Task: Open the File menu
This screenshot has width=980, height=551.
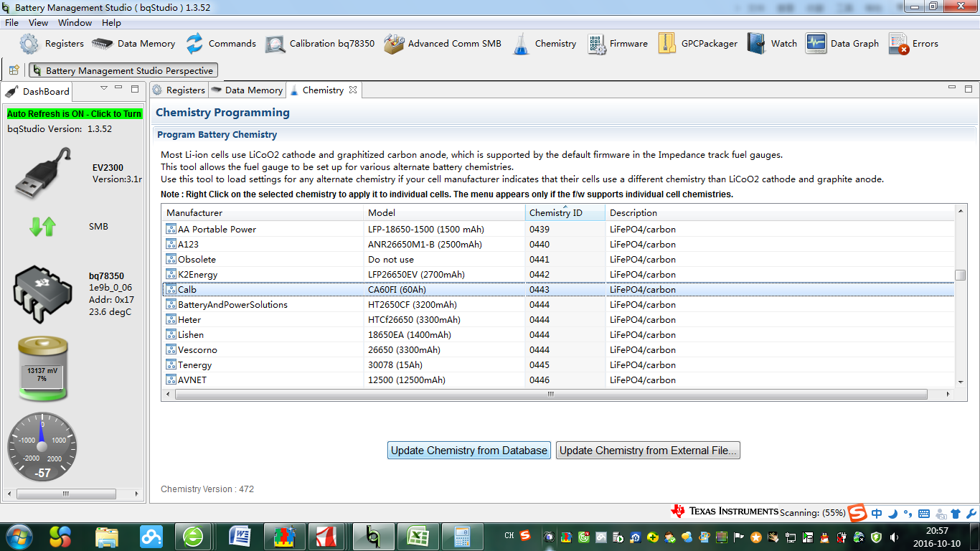Action: tap(12, 23)
